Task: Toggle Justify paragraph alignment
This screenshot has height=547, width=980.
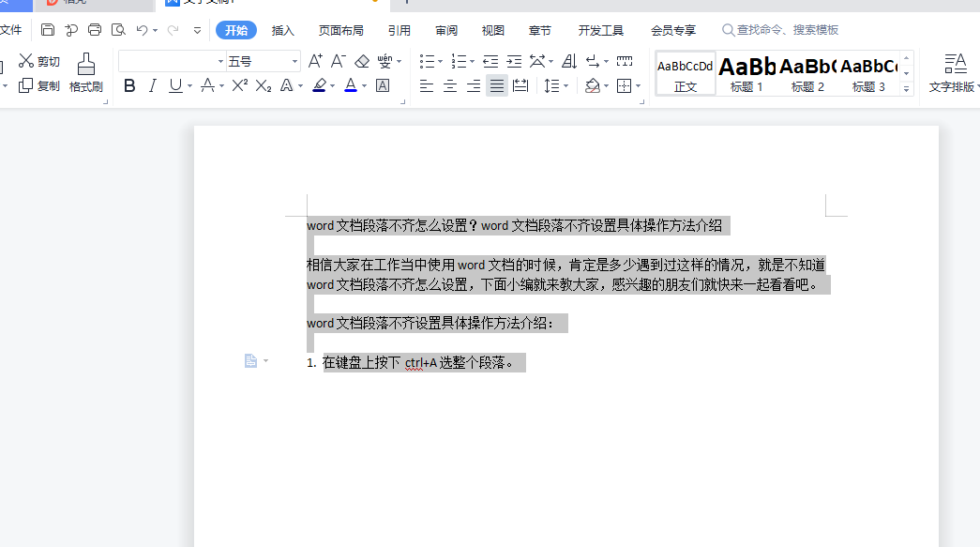Action: [497, 86]
